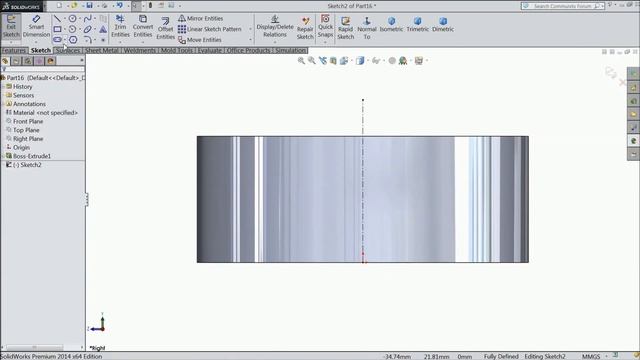
Task: Select the Corner Rectangle tool
Action: point(57,29)
